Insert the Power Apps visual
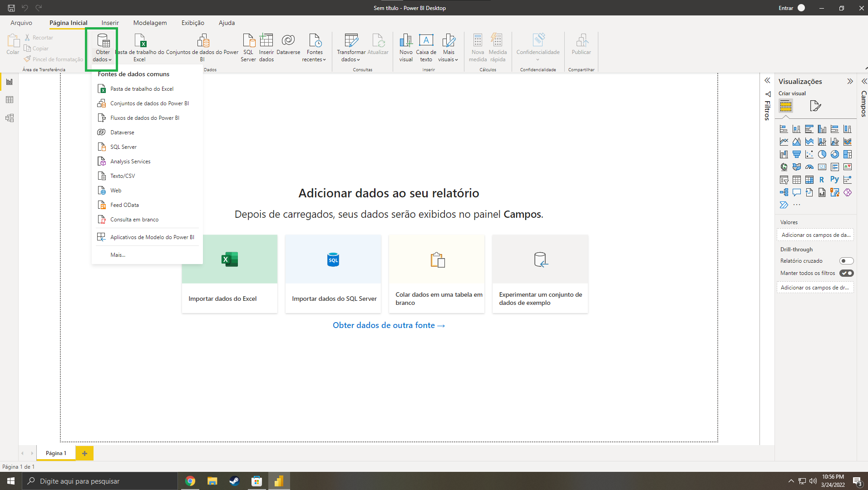This screenshot has height=490, width=868. click(848, 193)
